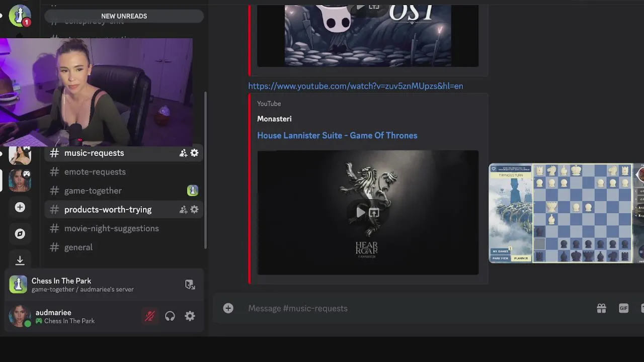The height and width of the screenshot is (362, 644).
Task: Click MY GAMES in chess window
Action: pyautogui.click(x=500, y=251)
